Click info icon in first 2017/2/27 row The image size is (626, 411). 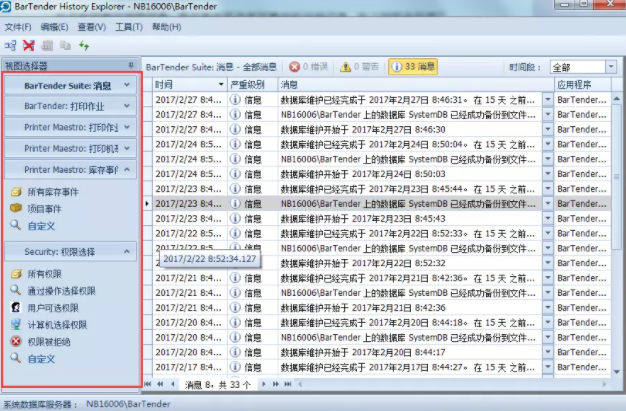(236, 99)
